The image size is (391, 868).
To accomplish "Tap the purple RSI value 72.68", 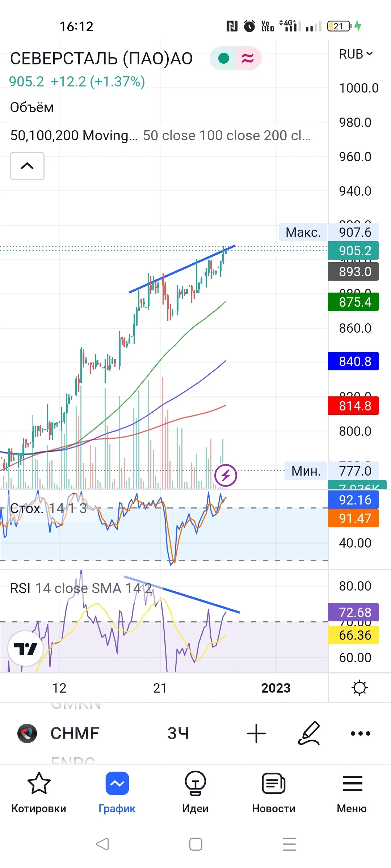I will [353, 612].
